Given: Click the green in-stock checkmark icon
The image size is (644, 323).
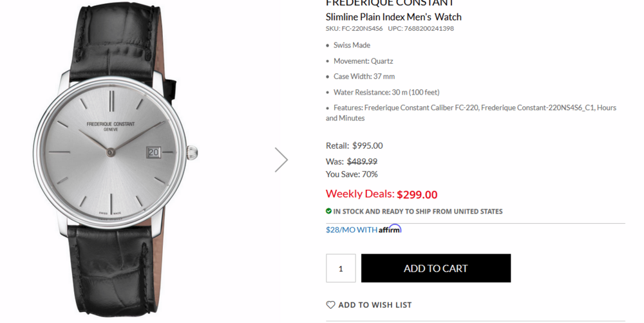Looking at the screenshot, I should tap(328, 211).
